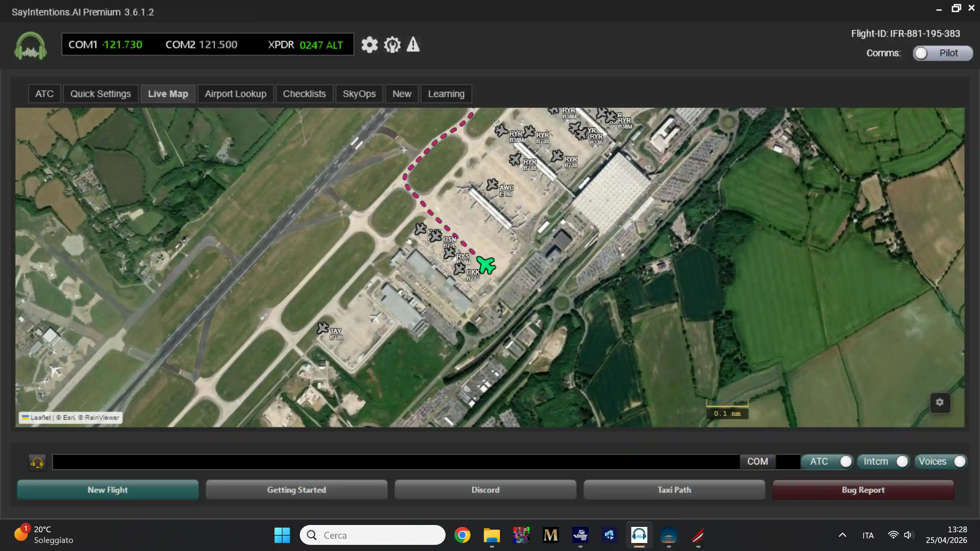Switch to the ATC tab

pyautogui.click(x=44, y=94)
